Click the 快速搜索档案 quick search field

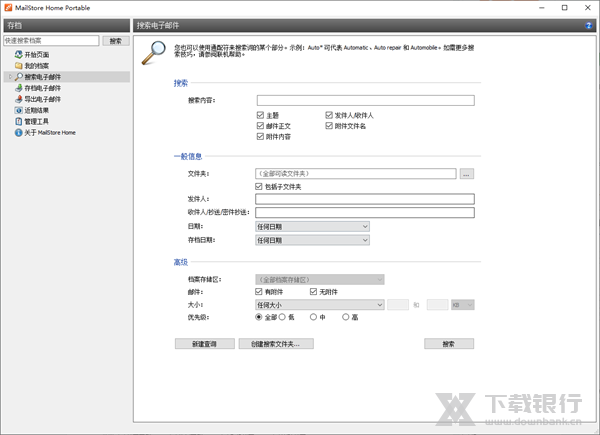(51, 41)
